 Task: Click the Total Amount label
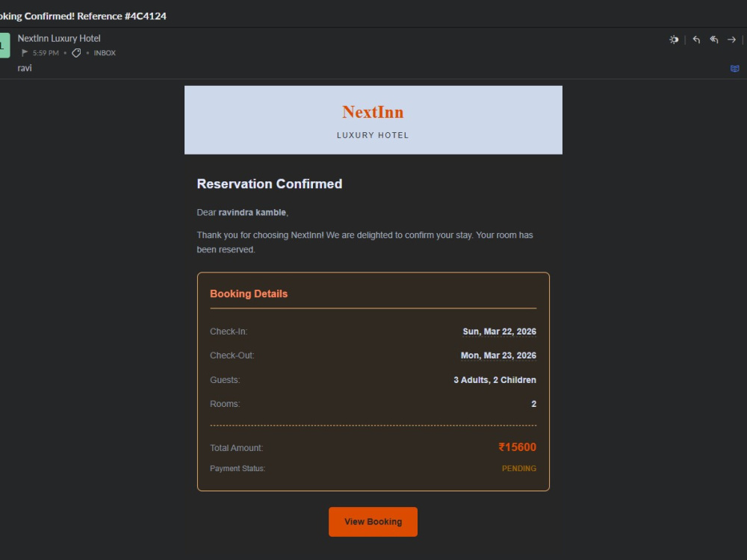(236, 448)
